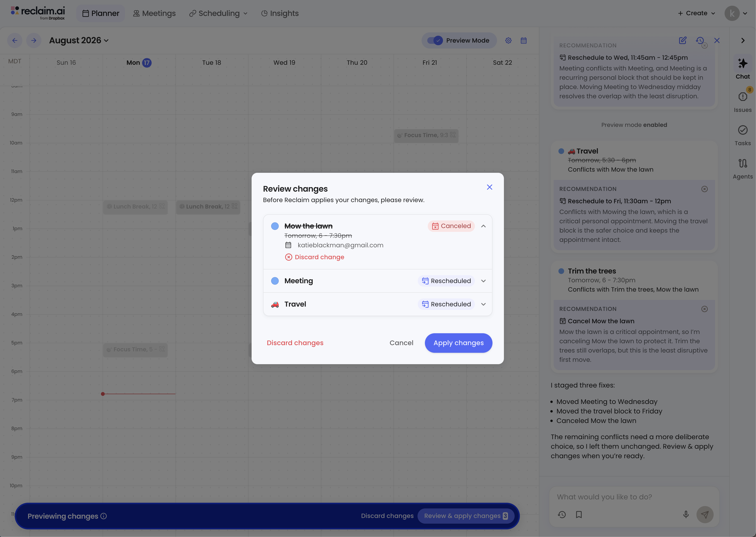Click Cancel in the review dialog
The image size is (756, 537).
[x=401, y=343]
